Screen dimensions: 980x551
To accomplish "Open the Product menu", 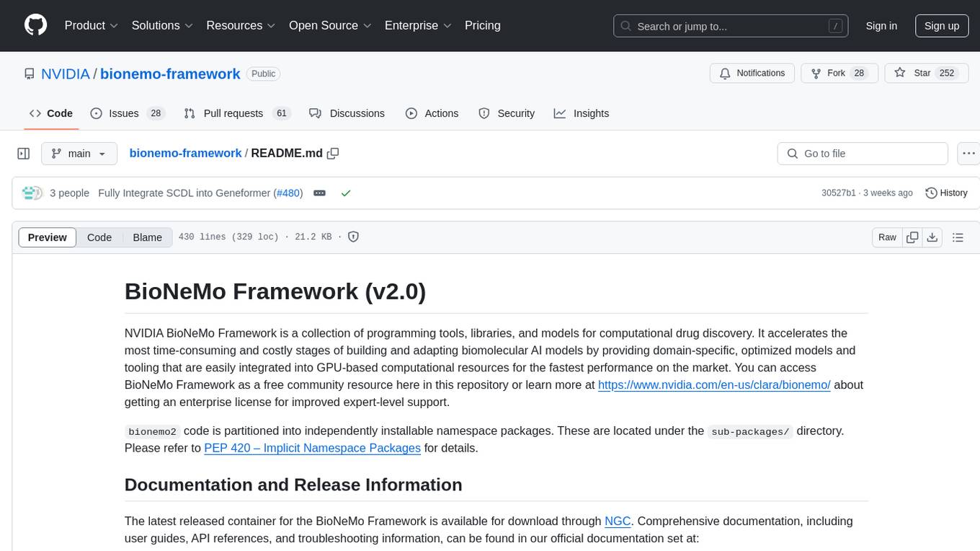I will 92,25.
